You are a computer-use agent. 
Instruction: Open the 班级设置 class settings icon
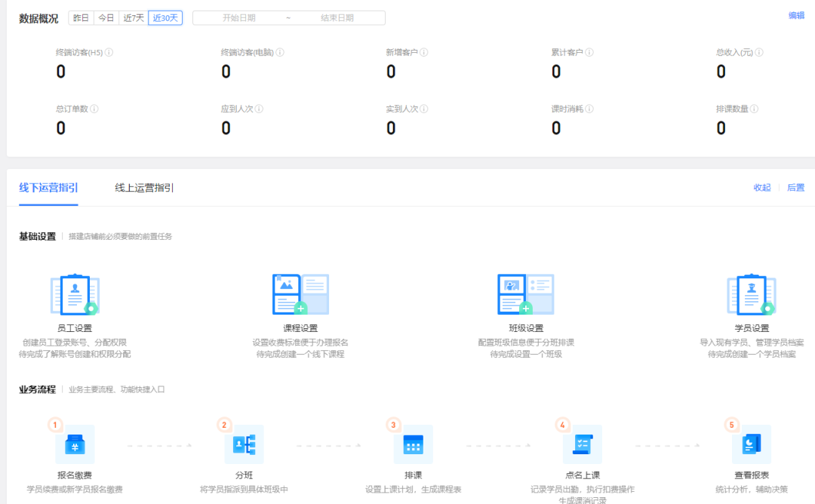[525, 294]
